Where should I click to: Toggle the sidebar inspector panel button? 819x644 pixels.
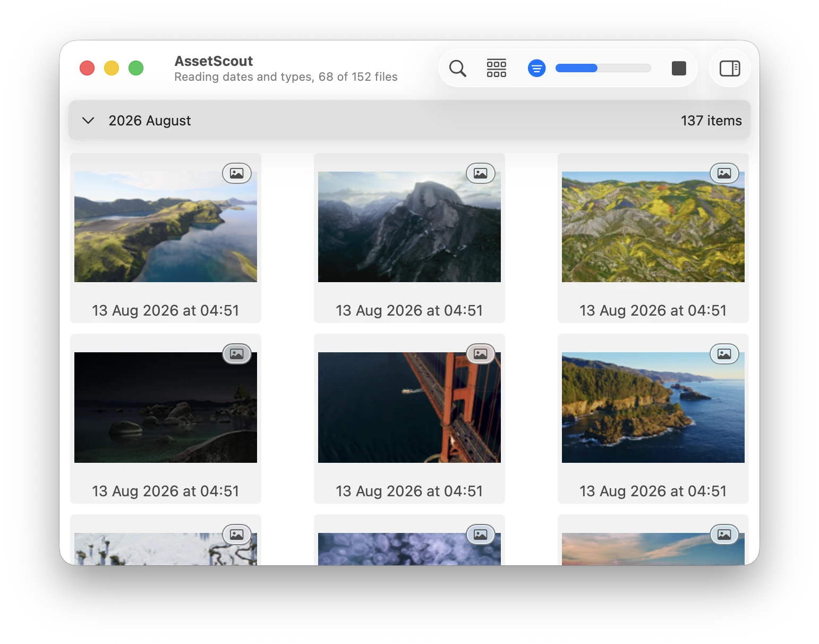(x=730, y=69)
